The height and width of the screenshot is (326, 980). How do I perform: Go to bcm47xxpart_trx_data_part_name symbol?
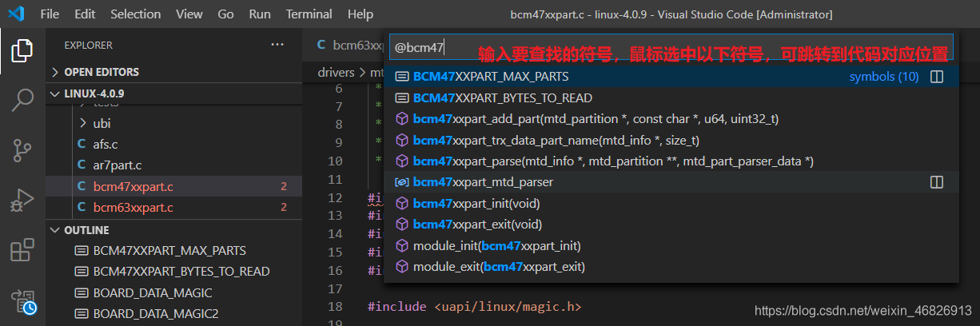click(671, 140)
